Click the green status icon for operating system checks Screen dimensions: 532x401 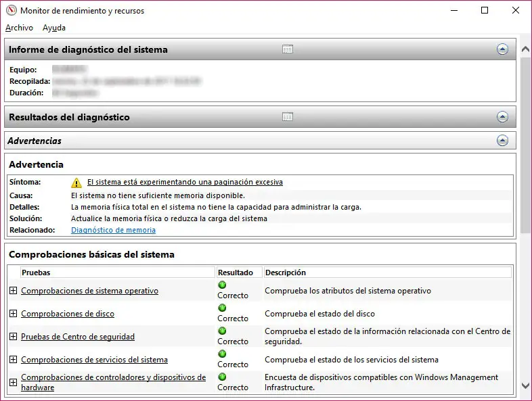(x=222, y=285)
